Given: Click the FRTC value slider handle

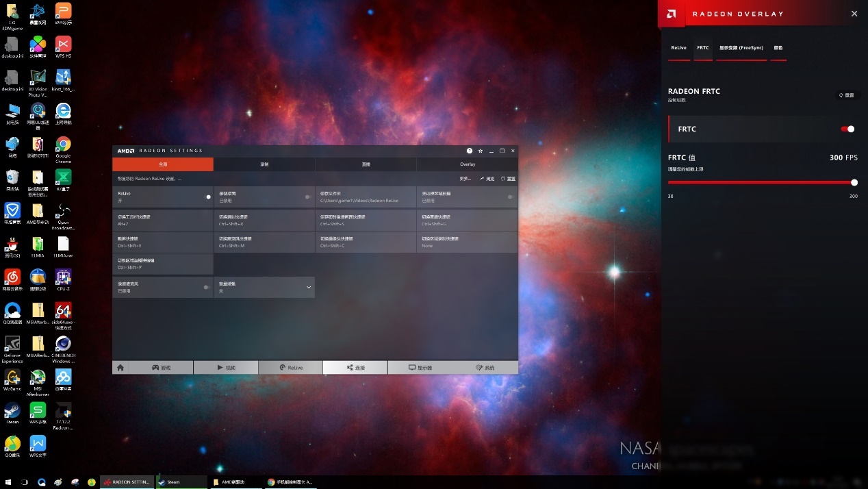Looking at the screenshot, I should (854, 182).
